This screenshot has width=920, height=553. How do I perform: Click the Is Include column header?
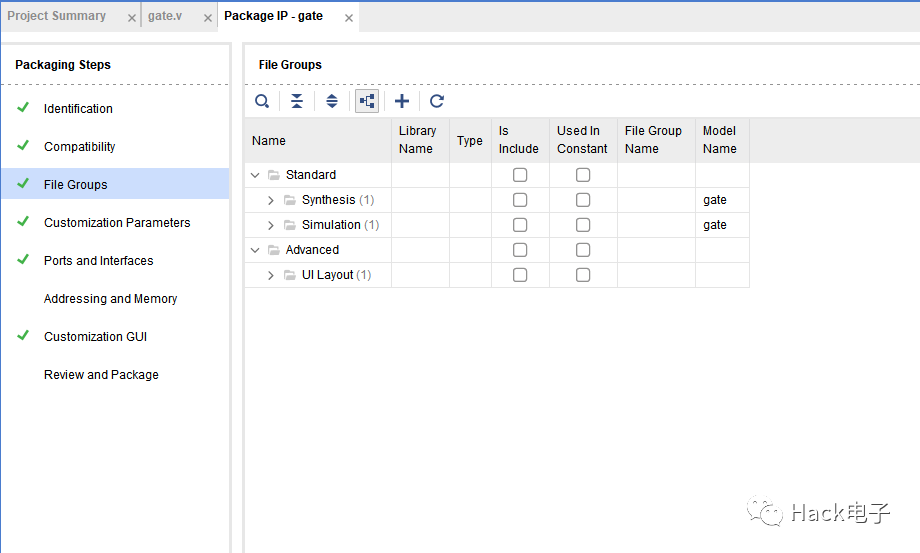(x=520, y=141)
